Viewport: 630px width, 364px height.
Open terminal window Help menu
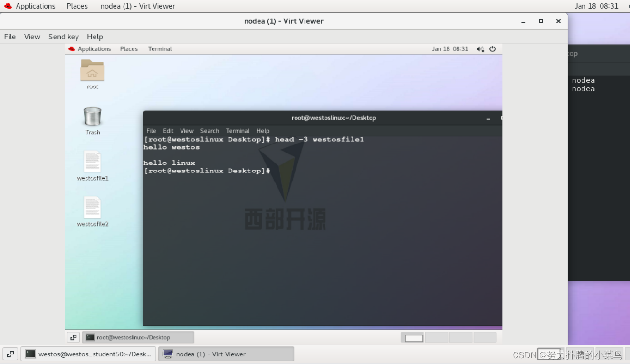[263, 131]
